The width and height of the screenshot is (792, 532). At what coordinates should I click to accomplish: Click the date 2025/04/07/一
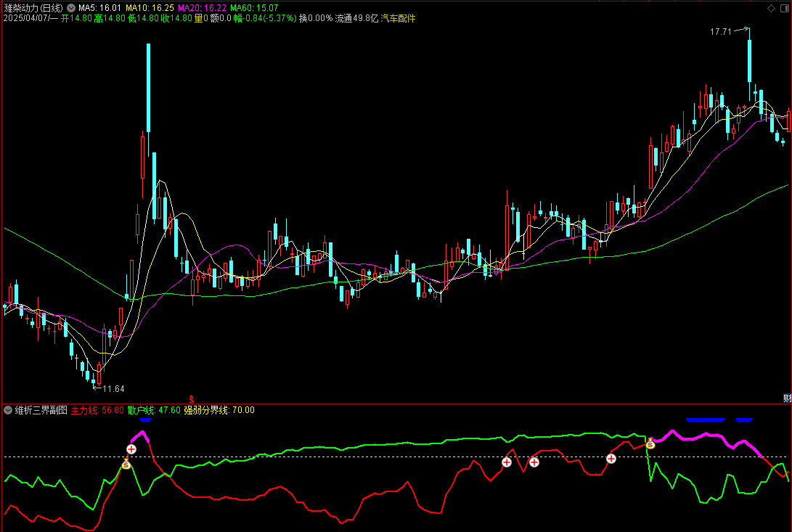click(30, 18)
